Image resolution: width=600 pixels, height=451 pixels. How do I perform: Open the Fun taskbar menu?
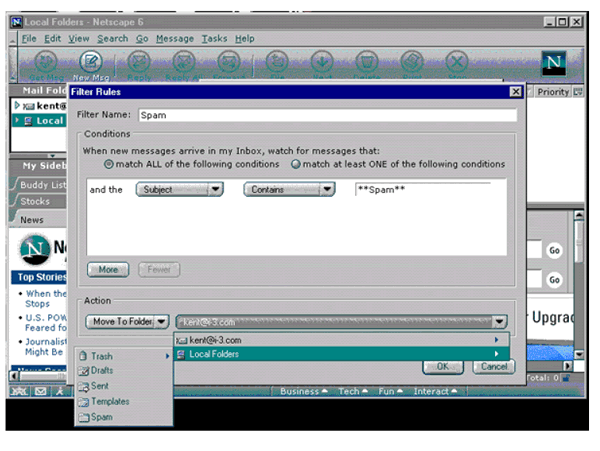(x=390, y=391)
